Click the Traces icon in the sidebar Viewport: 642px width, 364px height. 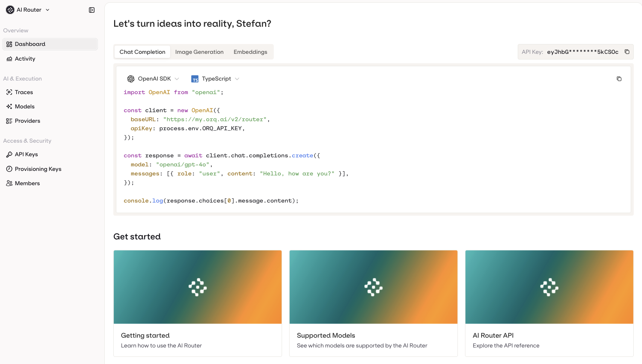tap(9, 92)
